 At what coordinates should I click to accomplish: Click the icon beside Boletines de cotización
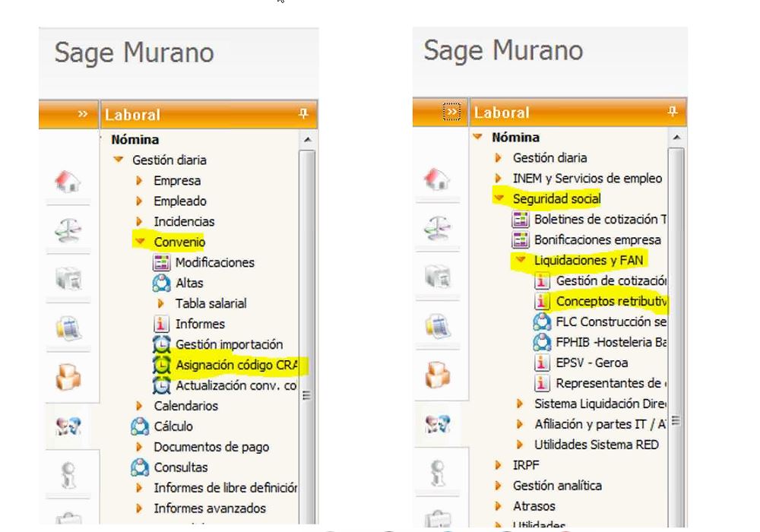pyautogui.click(x=521, y=220)
